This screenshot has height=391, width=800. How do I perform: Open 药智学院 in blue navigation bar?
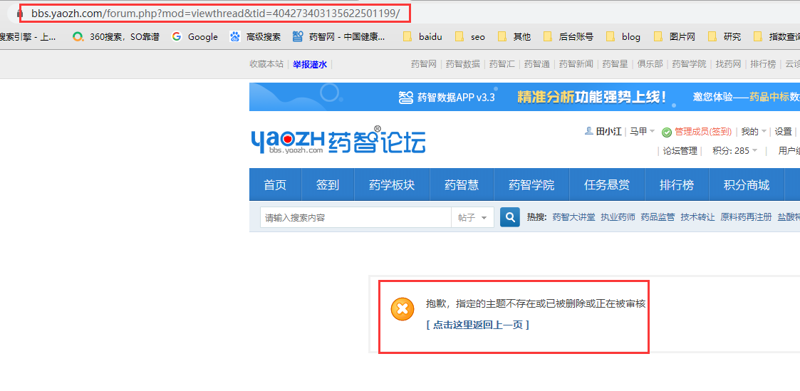click(531, 185)
